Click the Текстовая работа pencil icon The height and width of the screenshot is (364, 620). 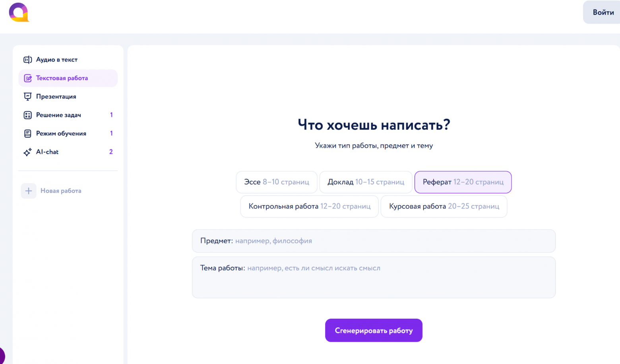coord(27,78)
